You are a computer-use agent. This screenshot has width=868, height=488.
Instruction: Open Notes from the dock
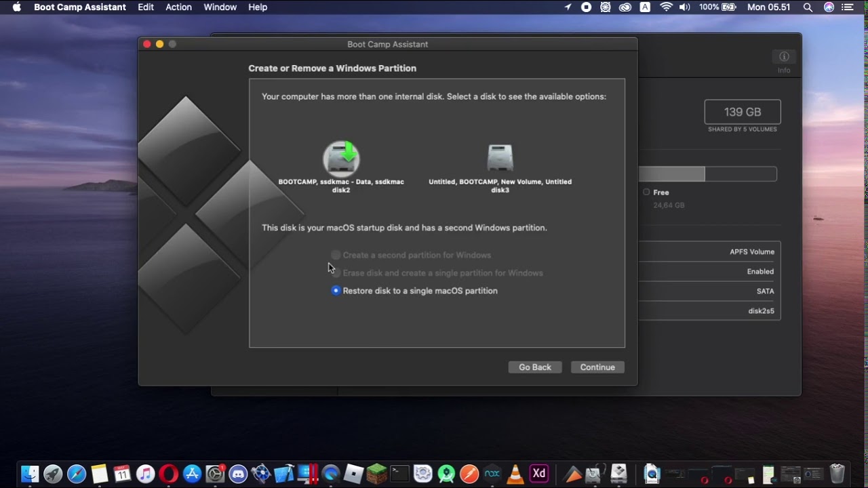[100, 473]
